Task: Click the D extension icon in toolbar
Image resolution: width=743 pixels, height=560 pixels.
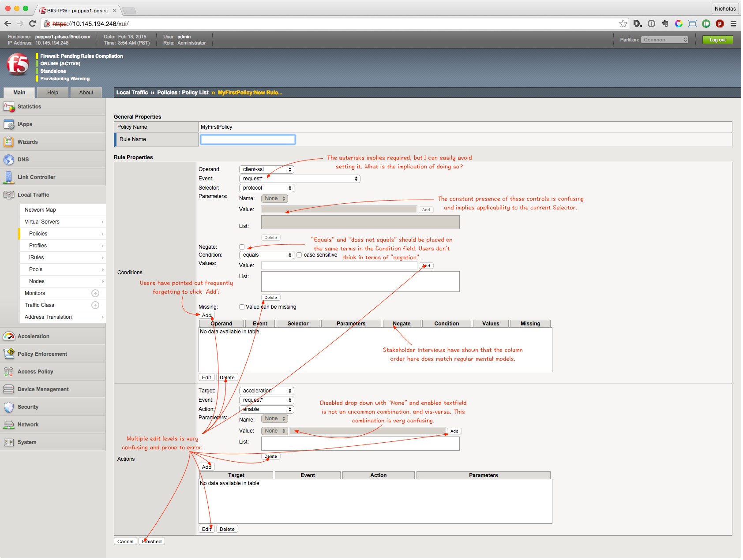Action: point(637,23)
